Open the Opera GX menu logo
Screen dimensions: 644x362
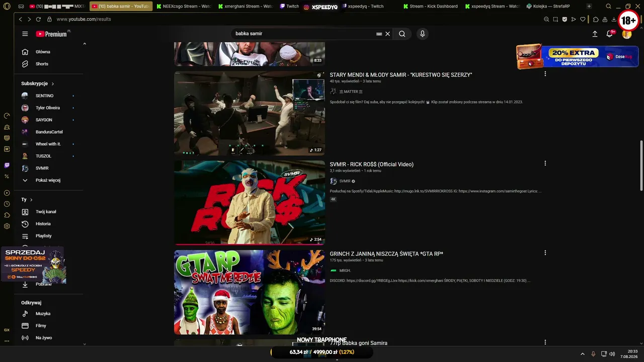[x=7, y=6]
